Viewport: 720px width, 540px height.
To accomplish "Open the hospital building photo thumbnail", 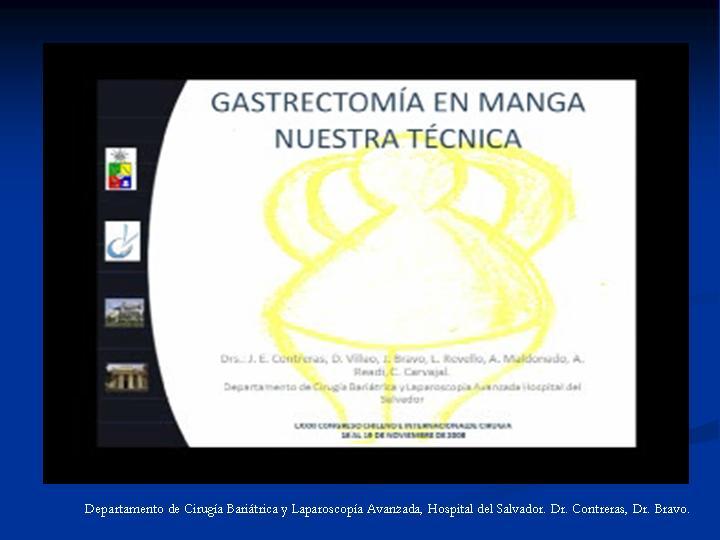I will (x=125, y=312).
